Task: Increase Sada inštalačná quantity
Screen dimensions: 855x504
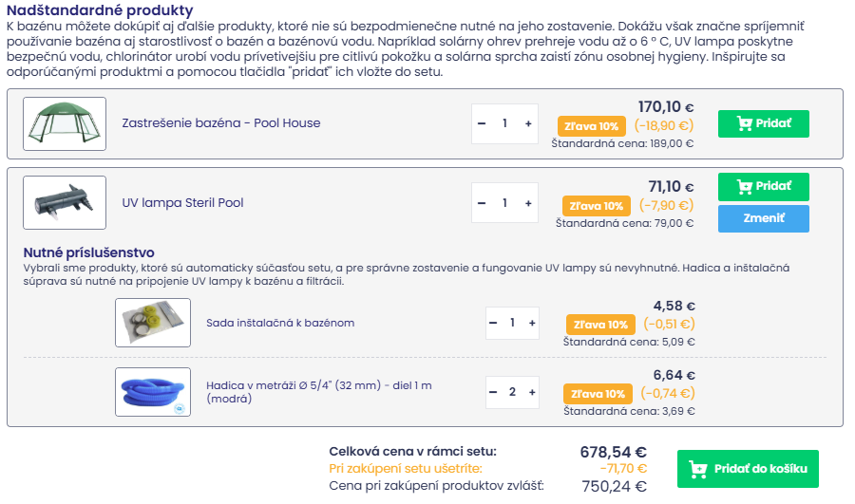Action: pyautogui.click(x=531, y=323)
